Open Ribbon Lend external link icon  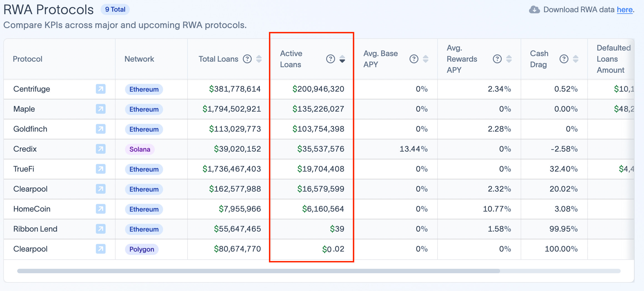tap(101, 229)
